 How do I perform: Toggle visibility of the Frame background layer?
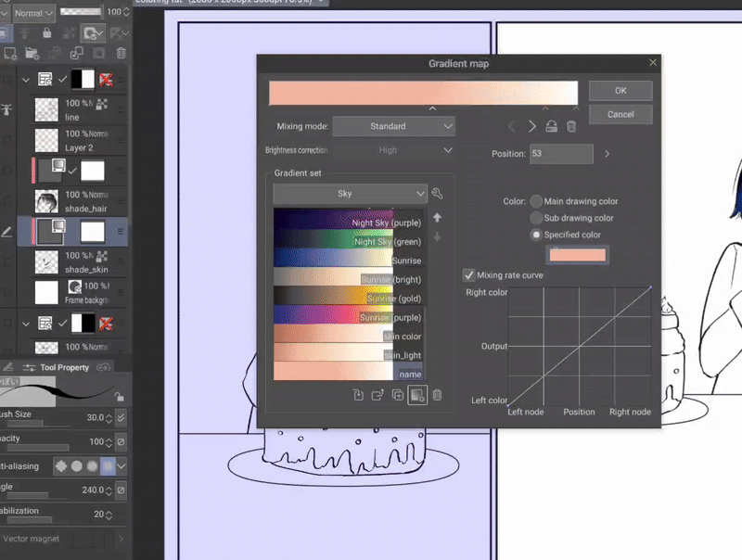tap(7, 292)
